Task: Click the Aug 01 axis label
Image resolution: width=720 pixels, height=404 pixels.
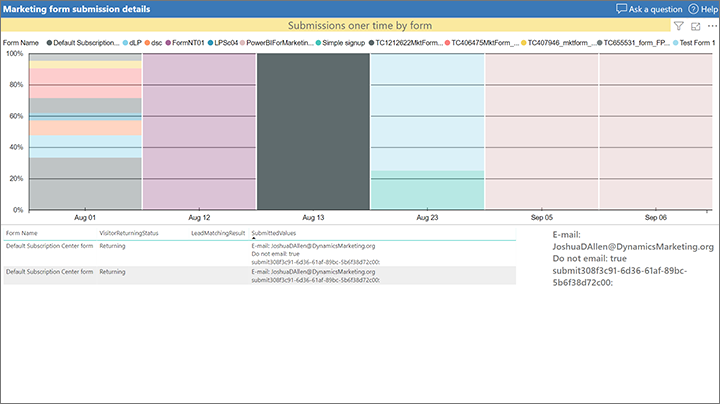Action: pyautogui.click(x=85, y=217)
